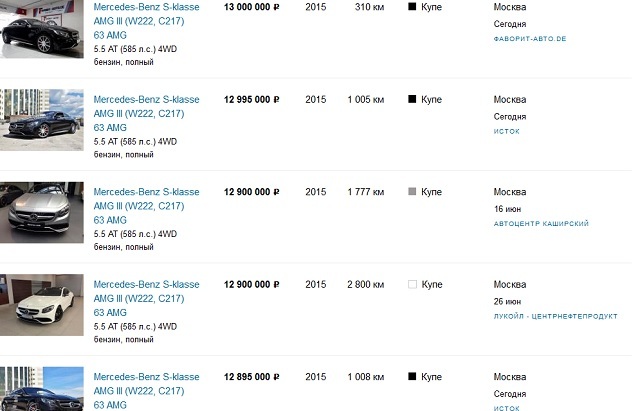Click the gray color swatch of the 1 777 км car
640x411 pixels.
pyautogui.click(x=412, y=191)
